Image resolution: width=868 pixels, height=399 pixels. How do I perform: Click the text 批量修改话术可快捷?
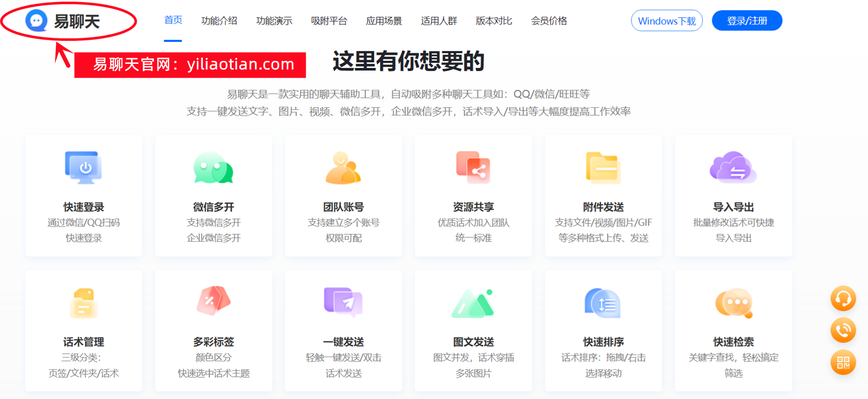(x=734, y=223)
